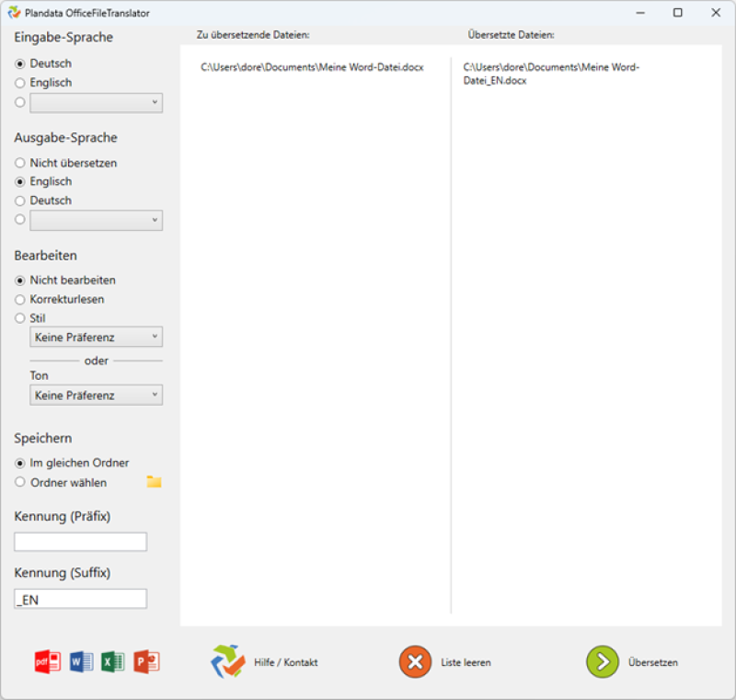This screenshot has height=700, width=736.
Task: Click the Übersetzen button label
Action: pyautogui.click(x=653, y=662)
